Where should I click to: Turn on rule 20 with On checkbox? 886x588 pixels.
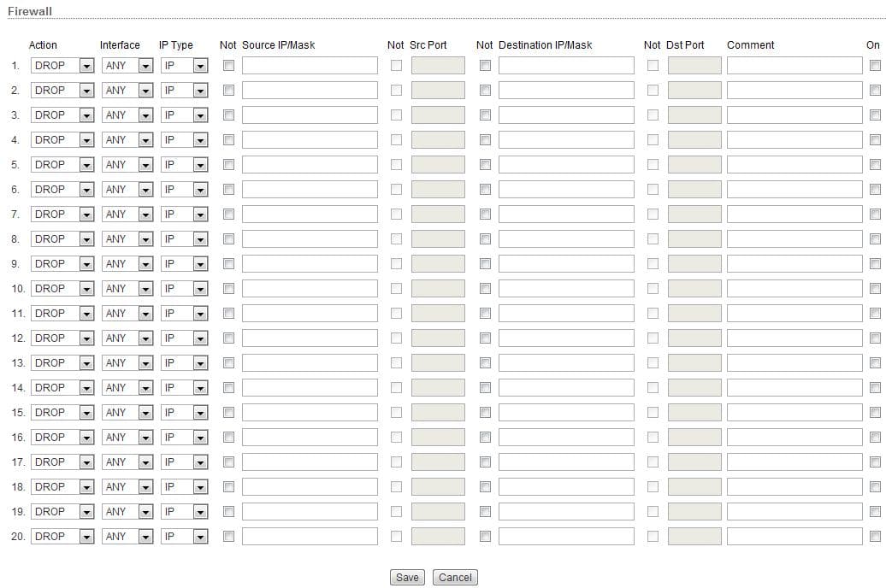[x=875, y=537]
